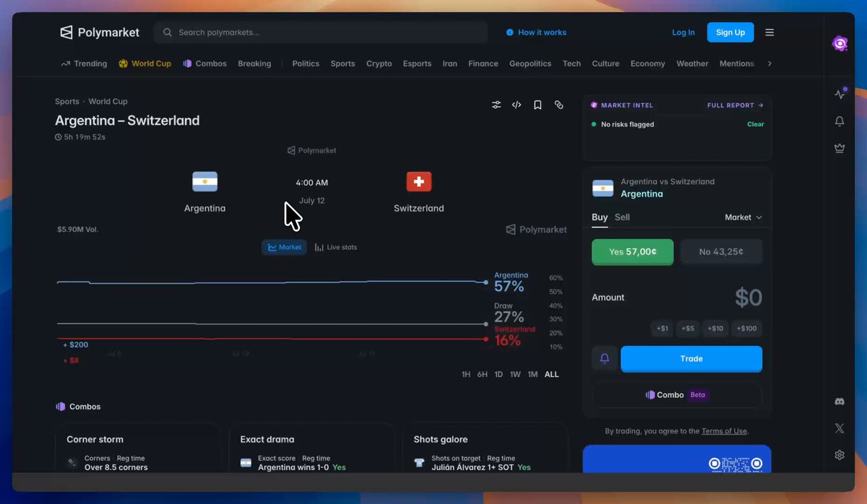Switch to the Sell tab
The height and width of the screenshot is (504, 867).
pos(622,217)
